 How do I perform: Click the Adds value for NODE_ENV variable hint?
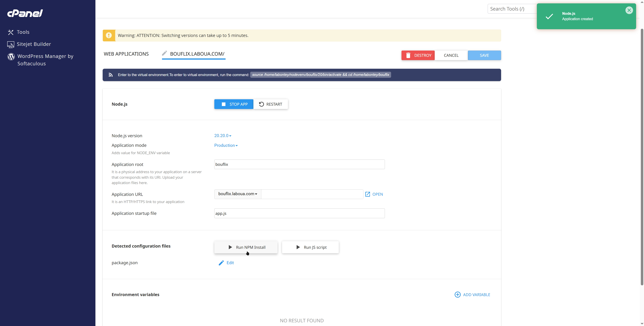point(141,153)
